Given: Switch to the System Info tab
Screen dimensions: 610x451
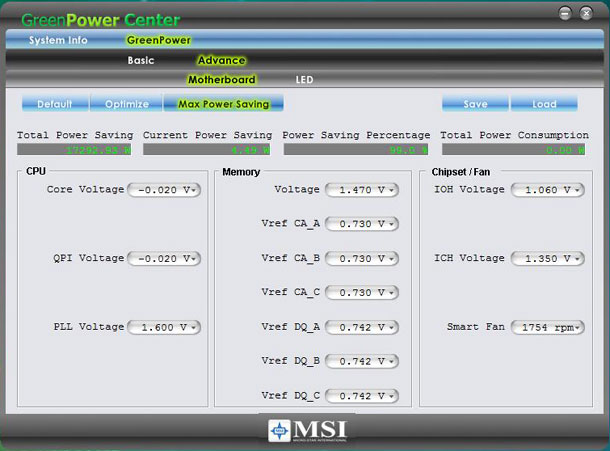Looking at the screenshot, I should [58, 40].
